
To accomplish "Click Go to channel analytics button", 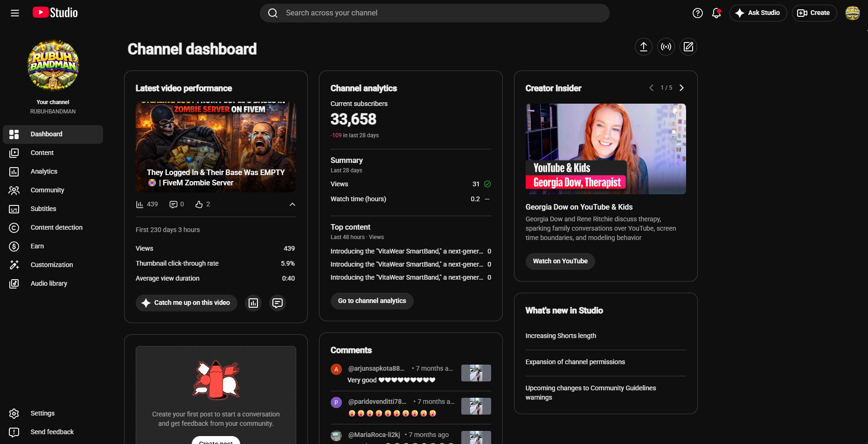I will click(x=372, y=301).
